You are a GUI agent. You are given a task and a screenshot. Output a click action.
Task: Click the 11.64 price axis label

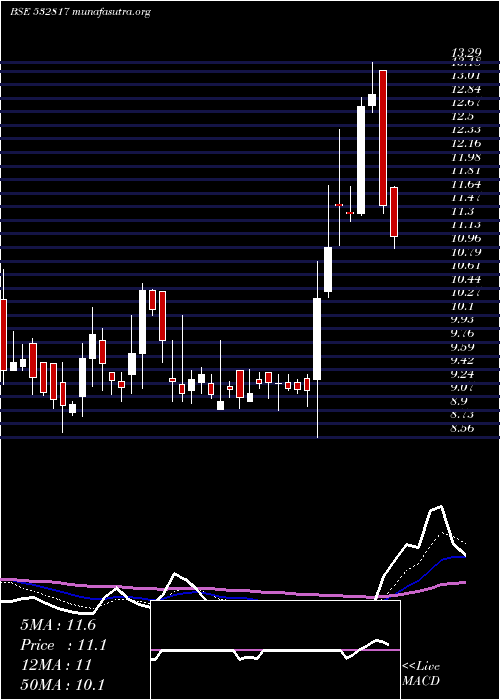click(467, 184)
